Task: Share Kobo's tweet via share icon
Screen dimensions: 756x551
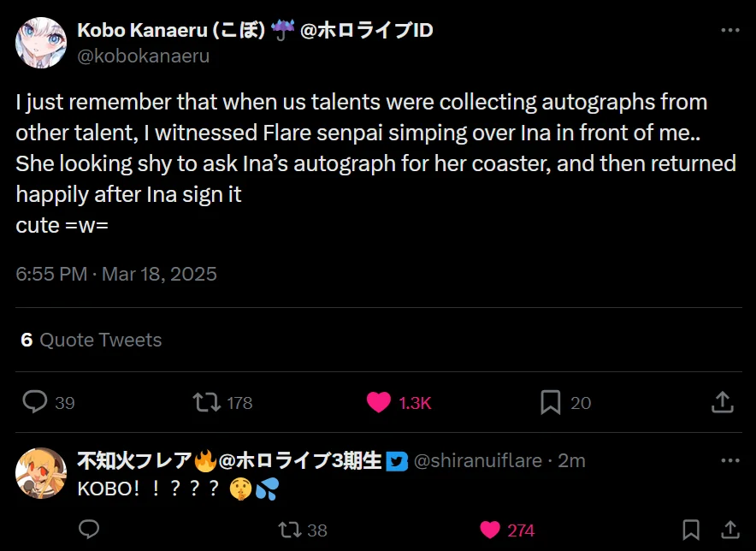Action: point(722,401)
